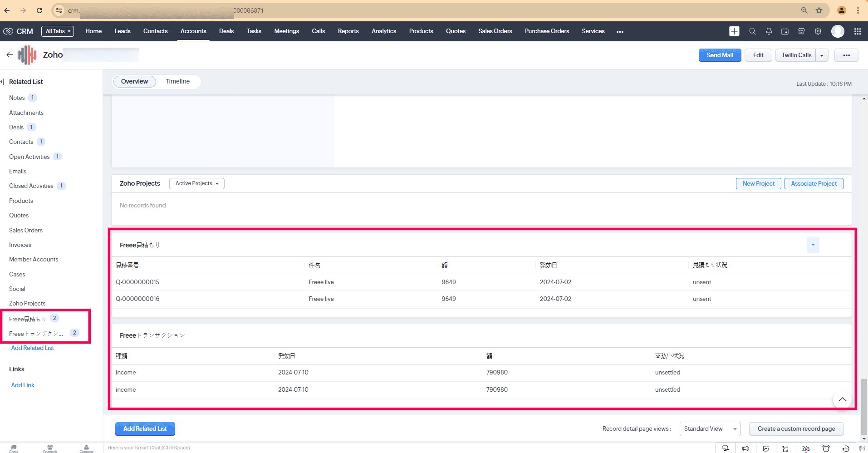868x453 pixels.
Task: Open the Active Projects filter dropdown
Action: click(x=197, y=183)
